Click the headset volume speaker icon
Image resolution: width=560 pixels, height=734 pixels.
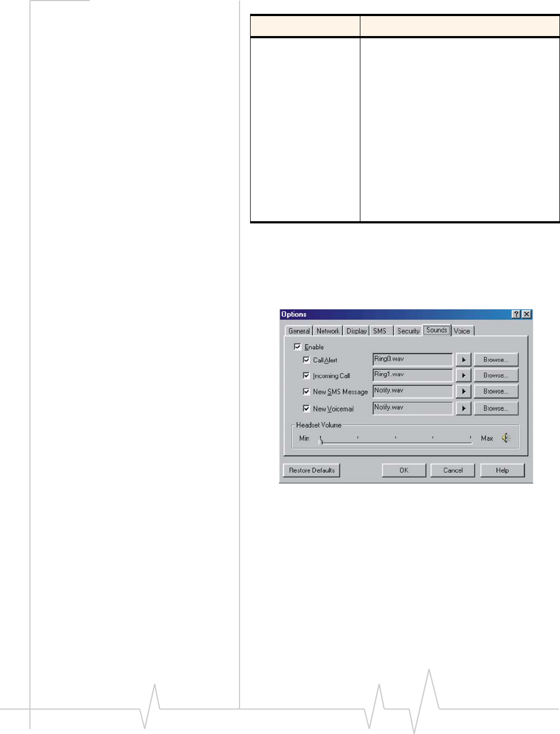click(506, 438)
